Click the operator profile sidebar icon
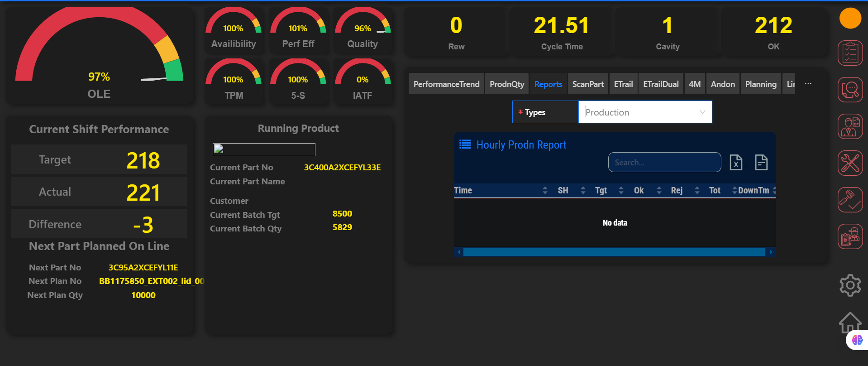Image resolution: width=868 pixels, height=366 pixels. [850, 126]
